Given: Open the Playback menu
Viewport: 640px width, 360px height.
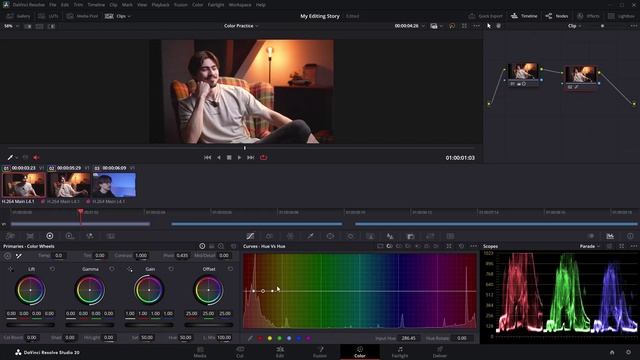Looking at the screenshot, I should point(160,5).
